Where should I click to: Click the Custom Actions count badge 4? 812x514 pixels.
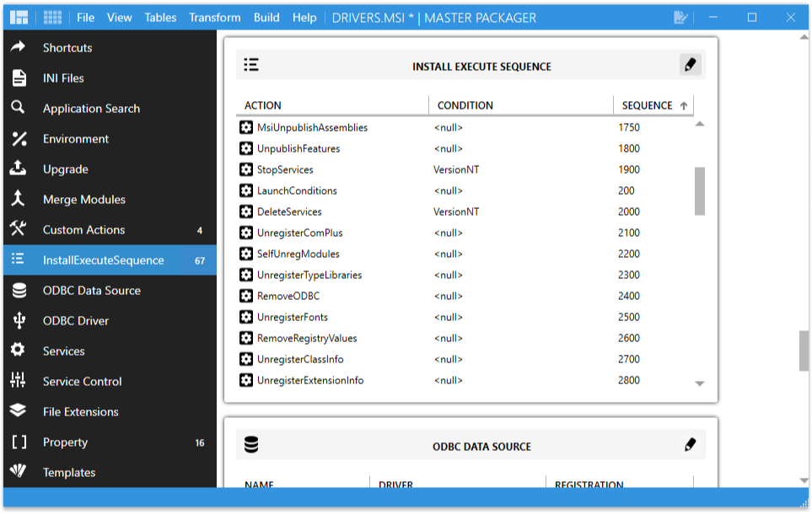(199, 230)
